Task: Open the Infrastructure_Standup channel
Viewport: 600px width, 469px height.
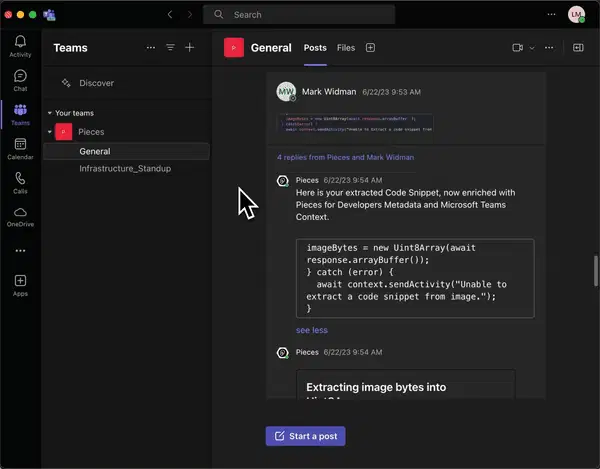Action: click(x=125, y=169)
